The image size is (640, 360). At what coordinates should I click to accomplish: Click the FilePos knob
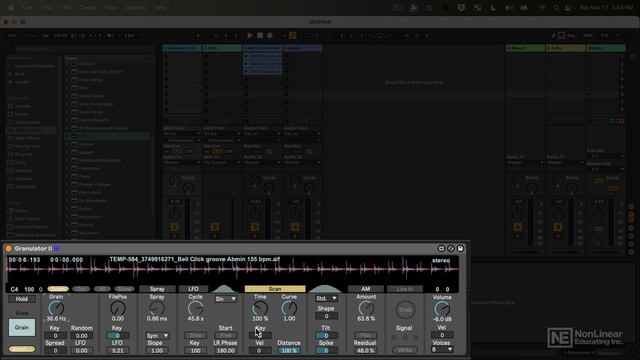click(118, 309)
